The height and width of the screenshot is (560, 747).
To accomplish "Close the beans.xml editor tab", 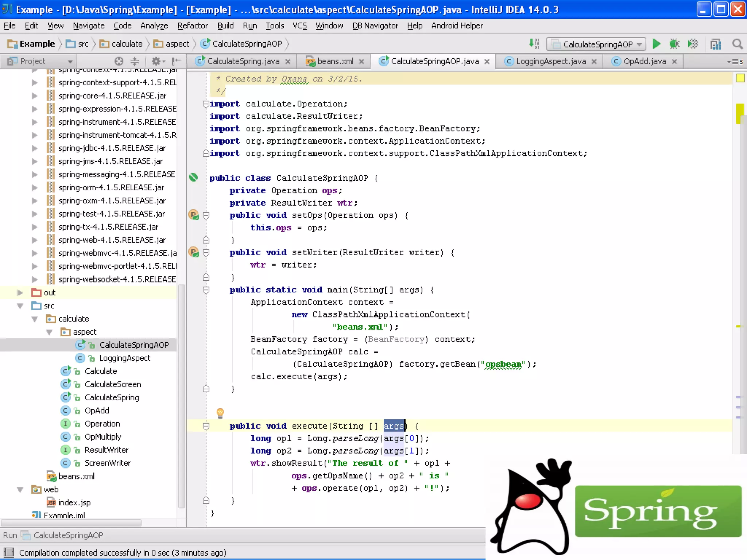I will 361,62.
